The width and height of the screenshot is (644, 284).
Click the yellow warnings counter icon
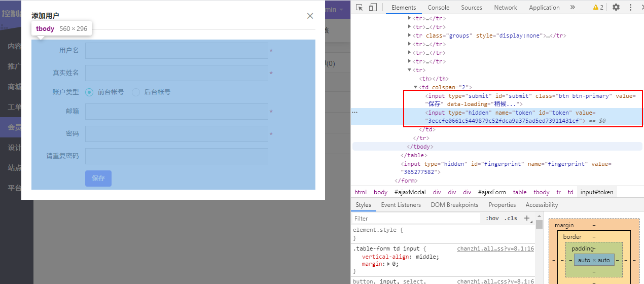598,7
